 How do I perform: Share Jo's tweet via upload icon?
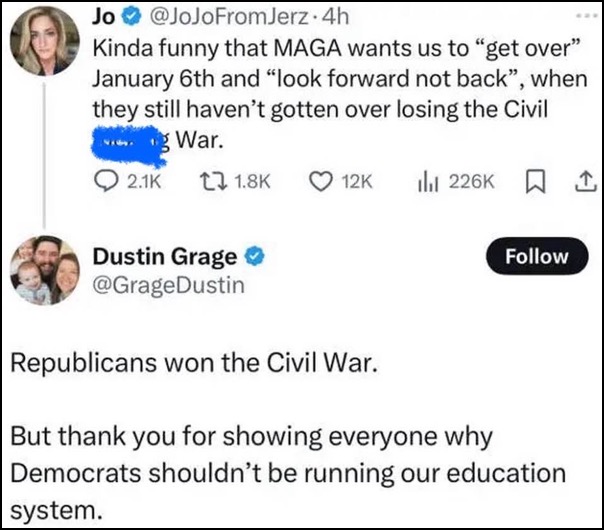point(586,182)
